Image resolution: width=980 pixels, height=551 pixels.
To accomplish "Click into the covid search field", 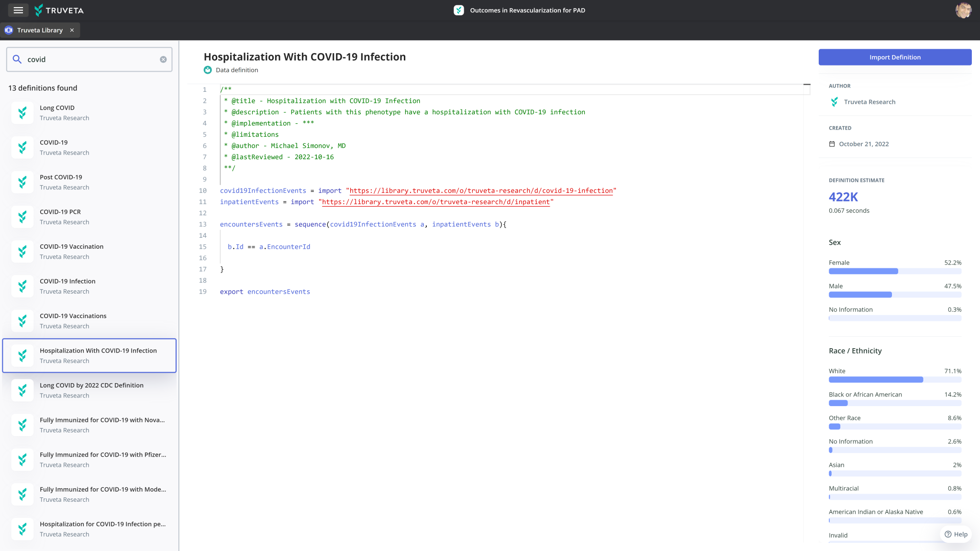I will click(x=91, y=59).
